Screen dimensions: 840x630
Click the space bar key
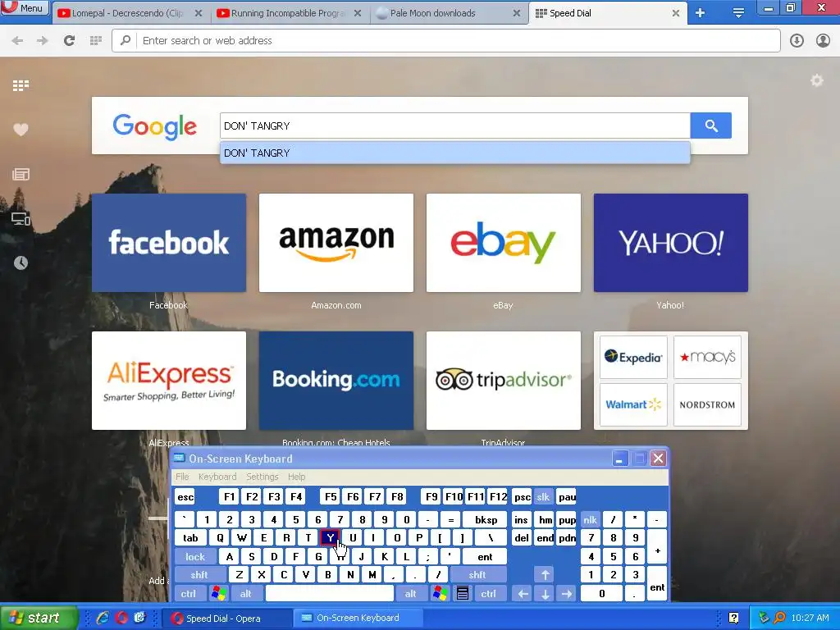coord(330,594)
